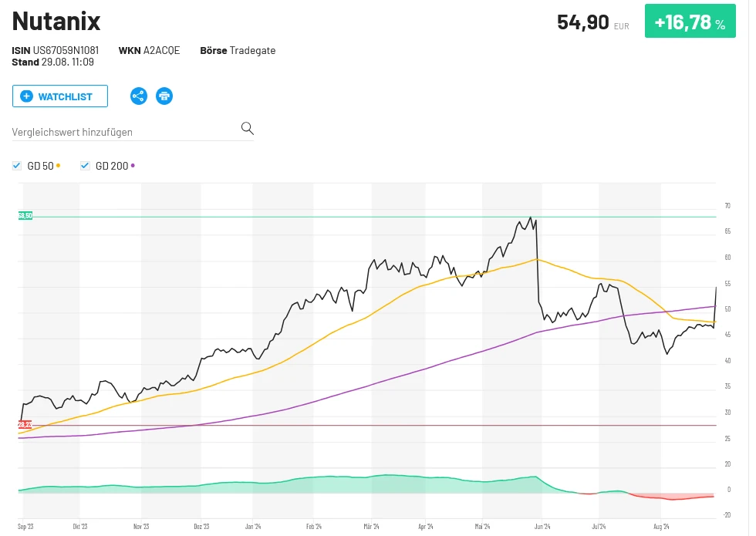
Task: Click the Nutanix page title
Action: coord(56,21)
